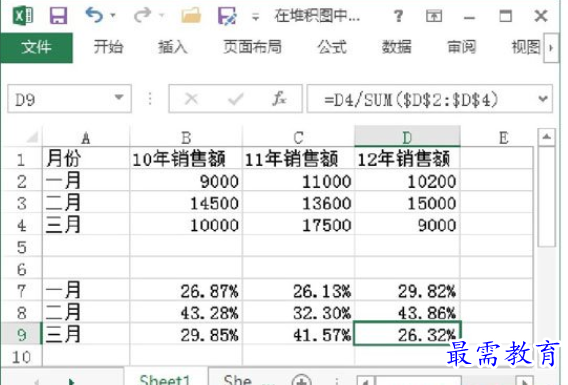Image resolution: width=568 pixels, height=385 pixels.
Task: Select cell showing 26.87%
Action: (x=186, y=290)
